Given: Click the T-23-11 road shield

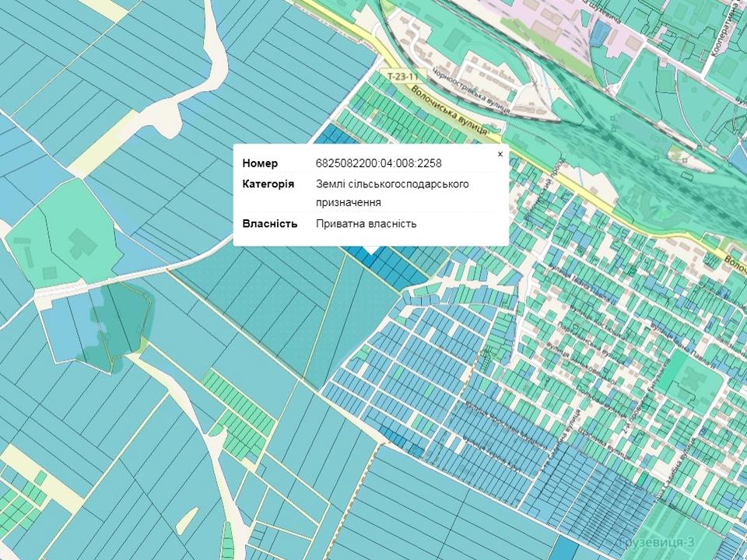Looking at the screenshot, I should (402, 77).
